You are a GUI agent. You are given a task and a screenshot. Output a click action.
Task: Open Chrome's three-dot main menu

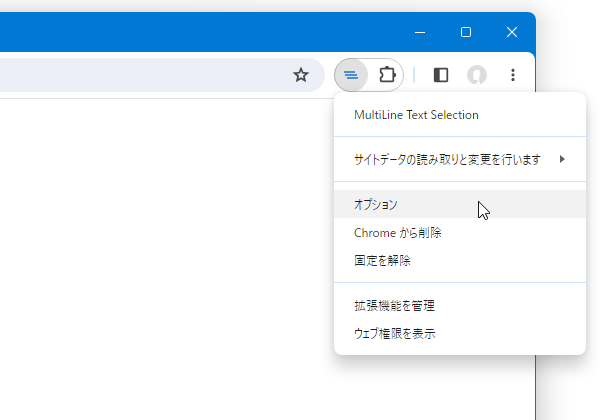click(513, 75)
